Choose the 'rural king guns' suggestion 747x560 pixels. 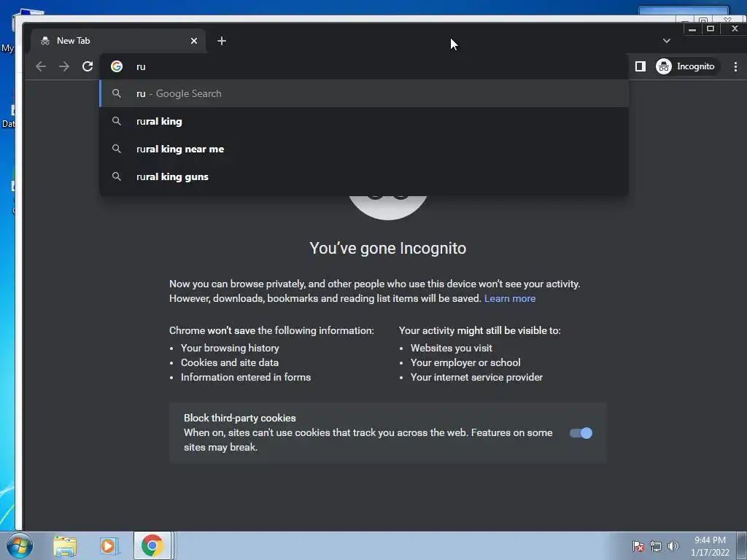[364, 176]
